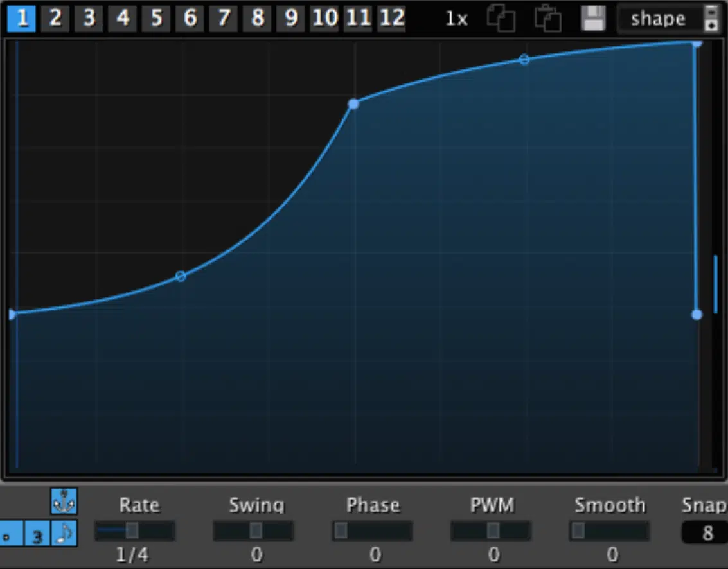Viewport: 728px width, 569px height.
Task: Click the Rate slider
Action: [x=135, y=530]
